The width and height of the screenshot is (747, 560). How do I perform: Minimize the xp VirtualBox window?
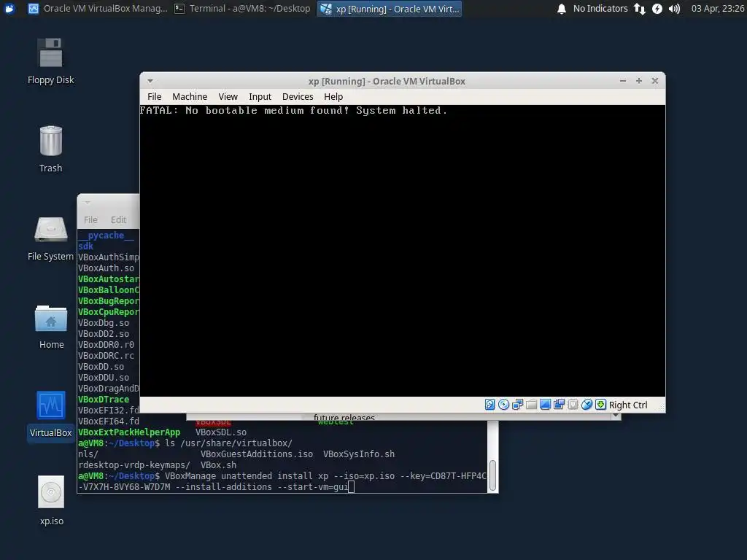pos(623,81)
